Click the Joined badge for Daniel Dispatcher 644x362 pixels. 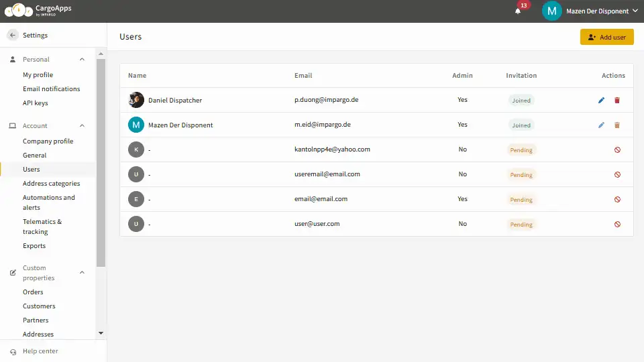(521, 101)
